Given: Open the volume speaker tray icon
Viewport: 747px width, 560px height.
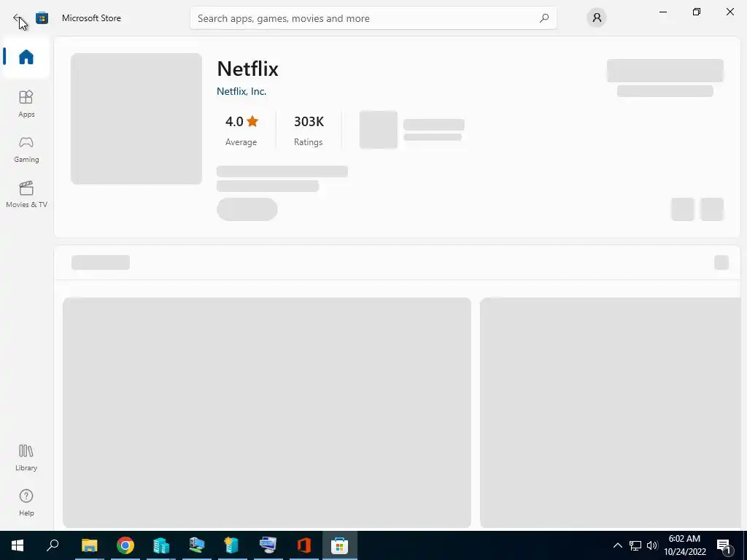Looking at the screenshot, I should pyautogui.click(x=651, y=545).
